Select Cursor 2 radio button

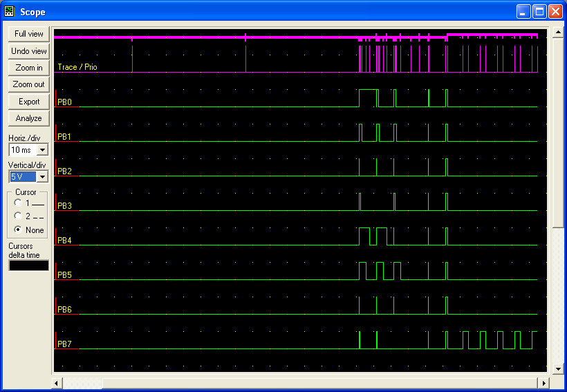[18, 216]
